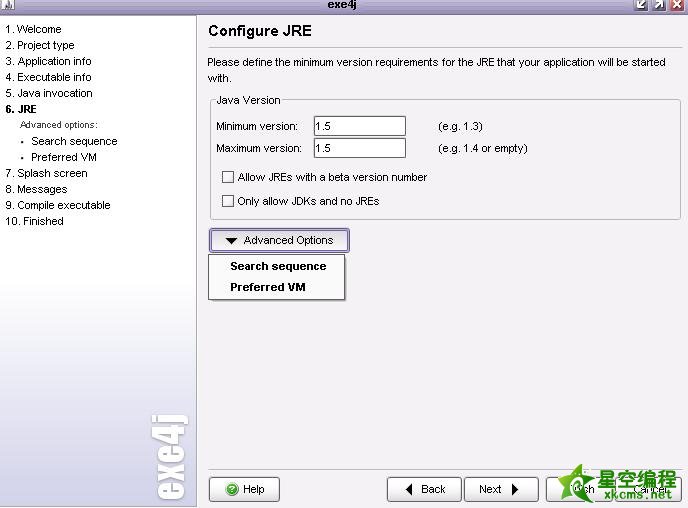
Task: Click the Java Version group label
Action: point(248,100)
